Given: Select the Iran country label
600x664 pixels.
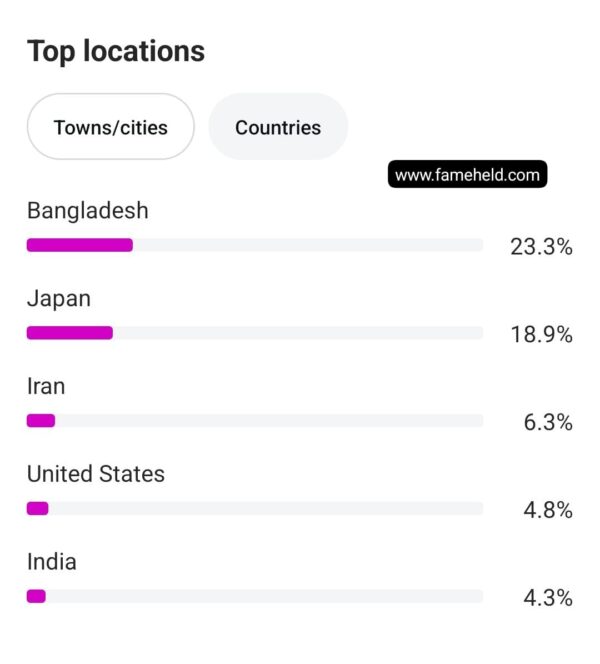Looking at the screenshot, I should coord(46,386).
